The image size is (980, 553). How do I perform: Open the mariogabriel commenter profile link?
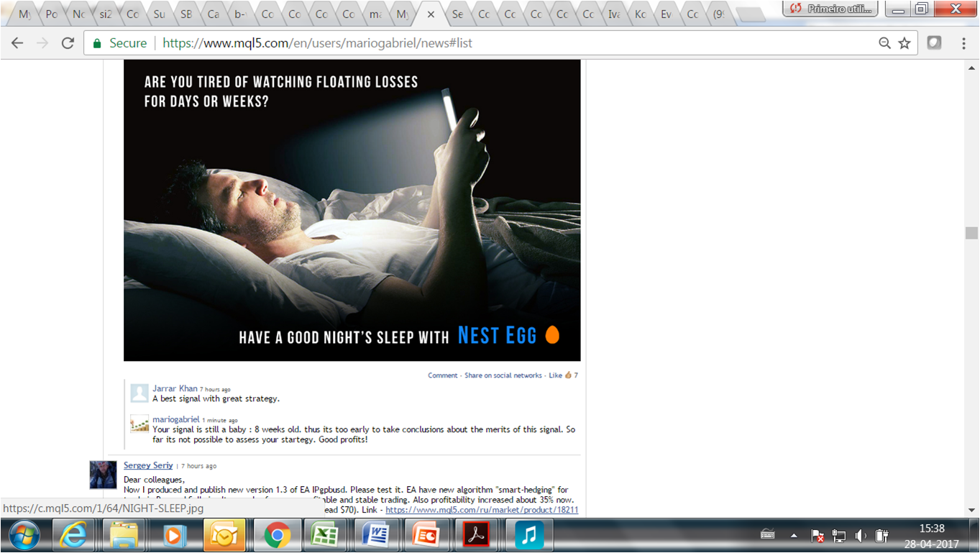coord(176,419)
